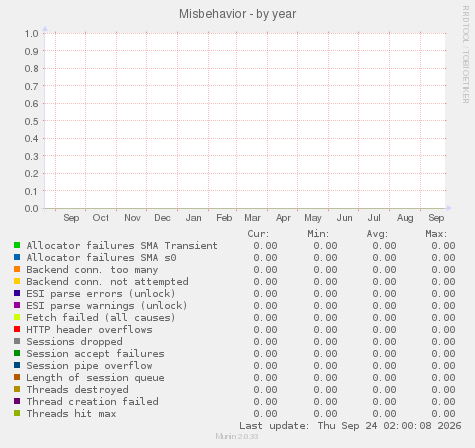
Task: Click the gray Sessions dropped swatch
Action: [17, 341]
